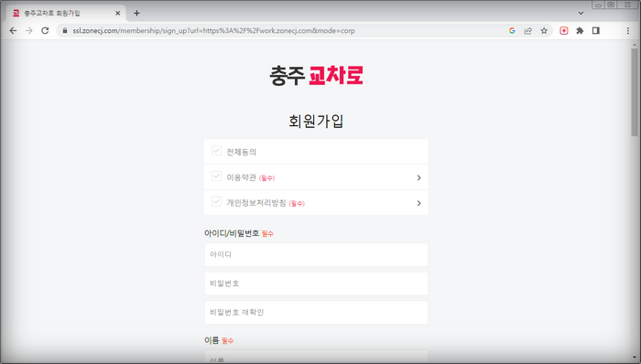Image resolution: width=641 pixels, height=364 pixels.
Task: Click the 아이디/비밀번호 section label
Action: (x=232, y=233)
